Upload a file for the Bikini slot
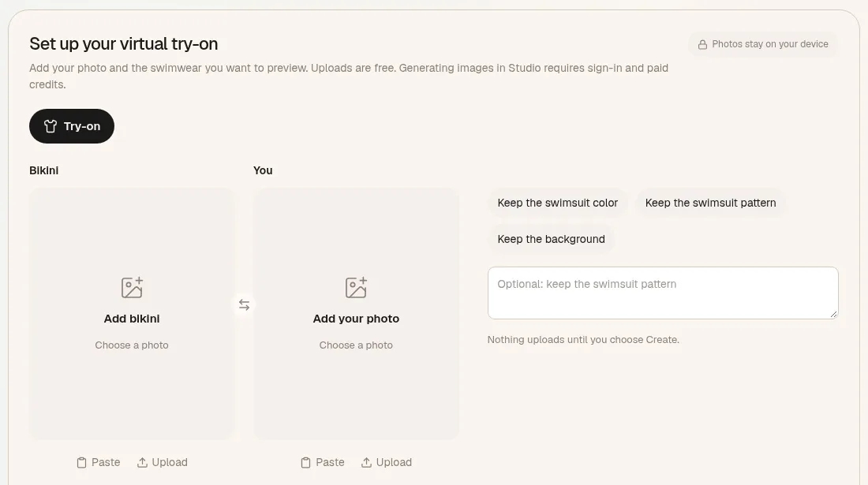Viewport: 868px width, 485px height. (x=163, y=462)
